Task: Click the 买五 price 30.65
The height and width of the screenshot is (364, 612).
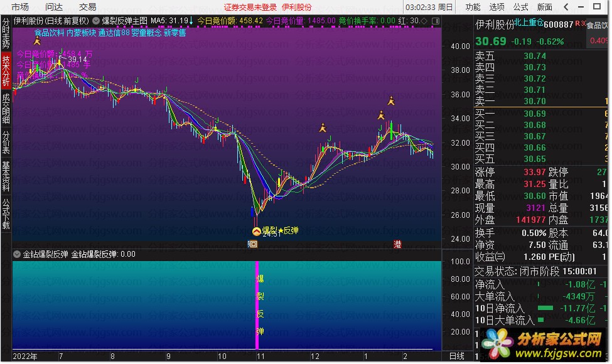Action: click(x=535, y=159)
